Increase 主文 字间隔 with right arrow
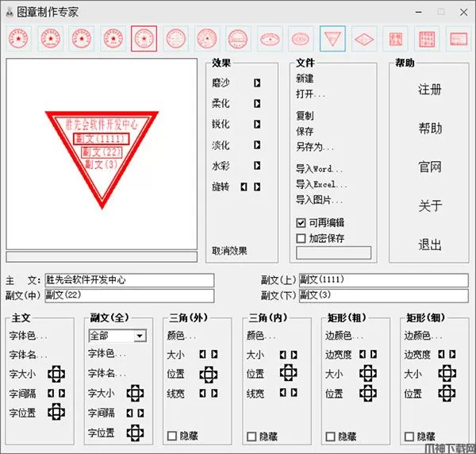This screenshot has height=454, width=476. 62,394
